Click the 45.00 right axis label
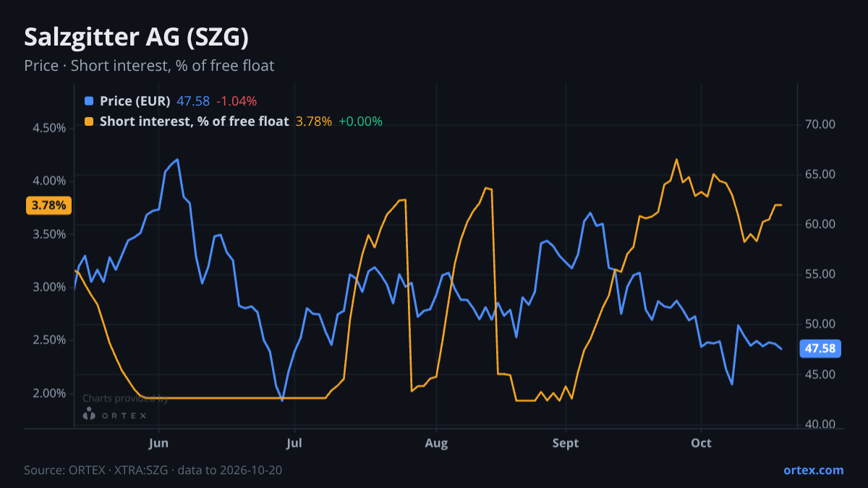This screenshot has width=868, height=488. click(820, 374)
